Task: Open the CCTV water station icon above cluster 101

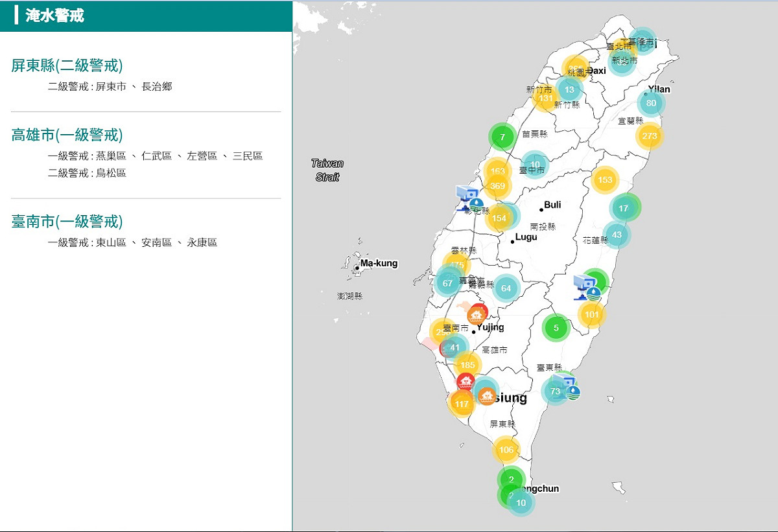Action: 586,288
